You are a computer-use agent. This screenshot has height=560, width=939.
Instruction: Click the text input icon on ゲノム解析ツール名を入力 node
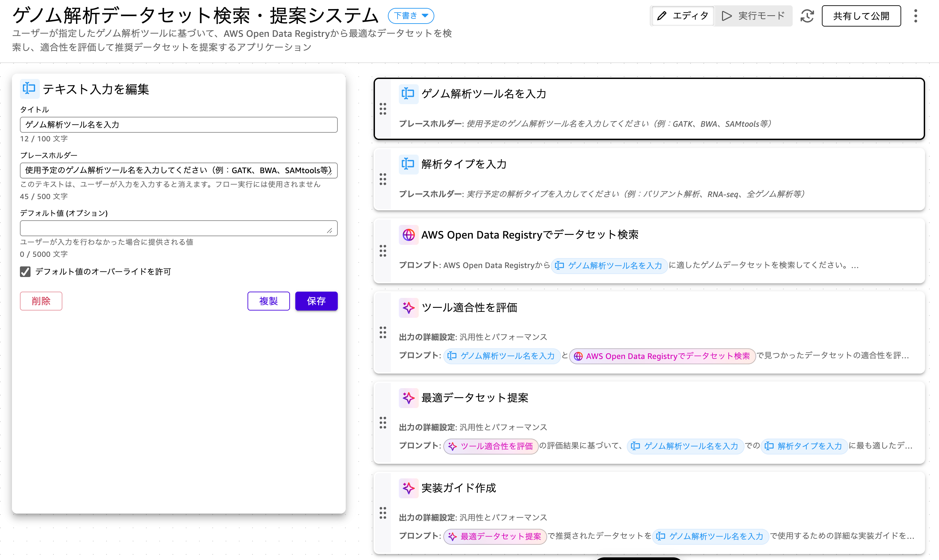tap(408, 94)
